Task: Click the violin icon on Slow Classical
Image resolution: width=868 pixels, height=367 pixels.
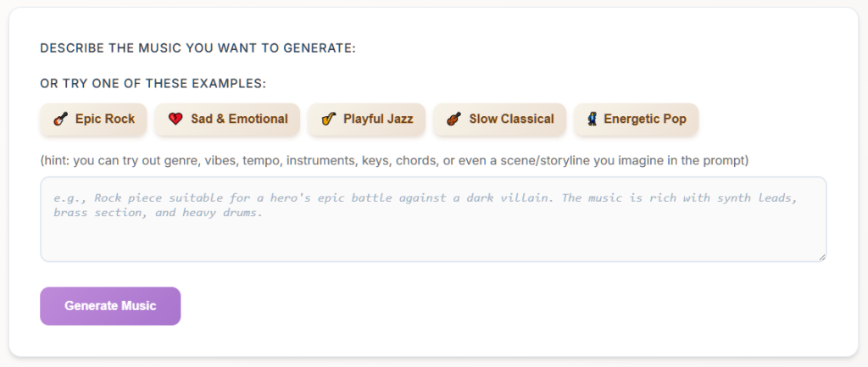Action: pos(453,120)
